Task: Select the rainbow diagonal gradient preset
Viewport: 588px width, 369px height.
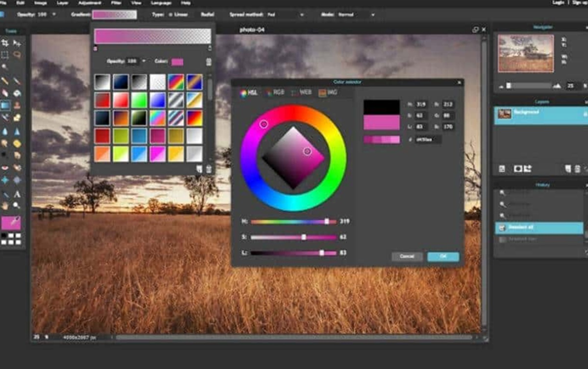Action: click(x=176, y=81)
